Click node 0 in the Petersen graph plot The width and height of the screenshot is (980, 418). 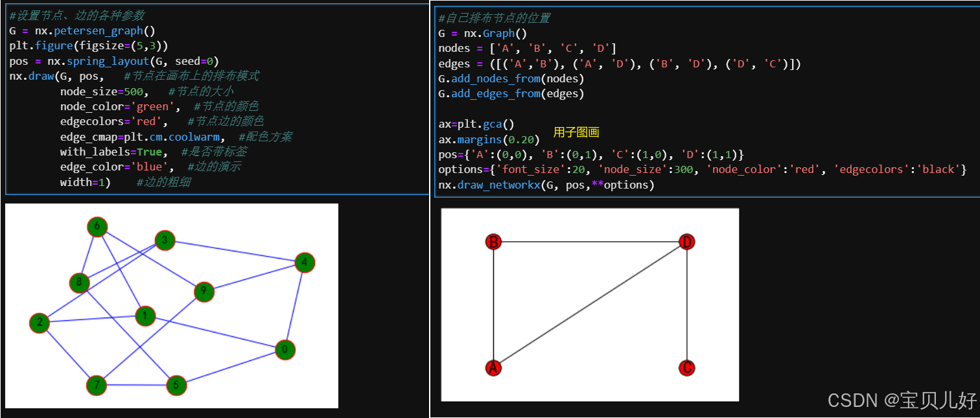coord(285,349)
